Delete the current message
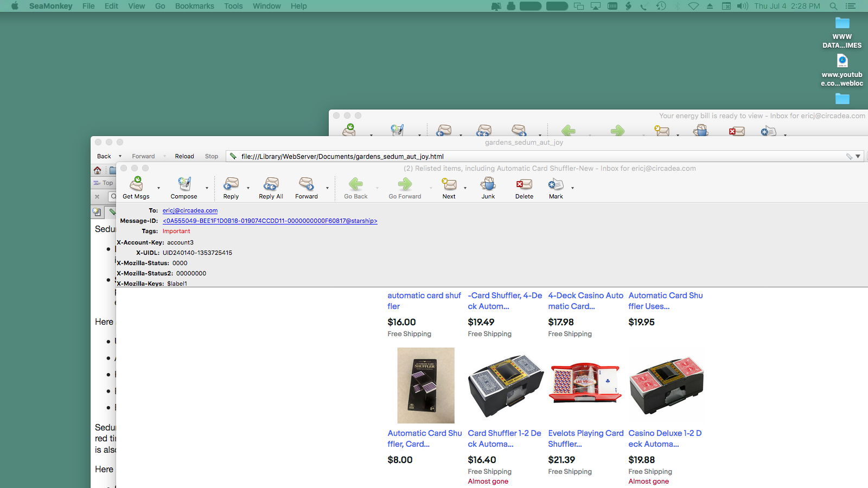 tap(524, 185)
